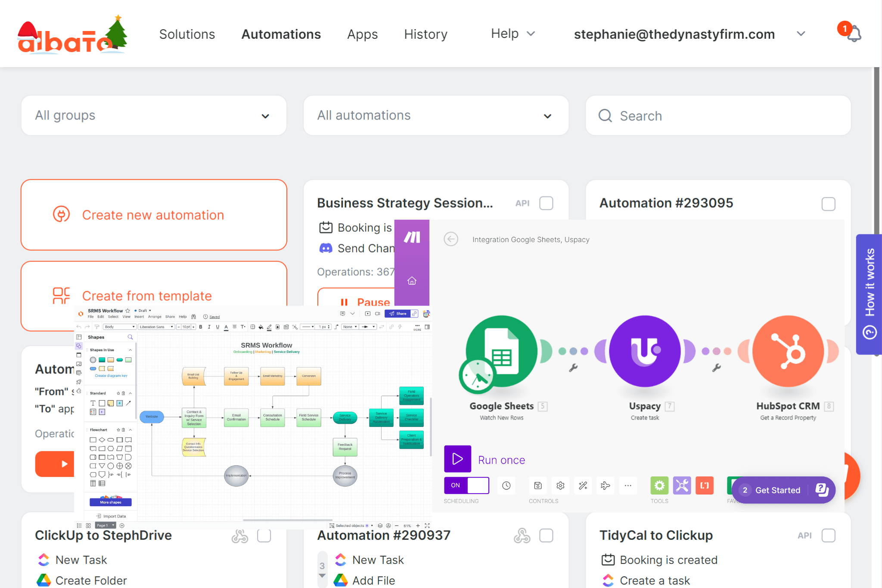Open the All groups dropdown

[154, 115]
